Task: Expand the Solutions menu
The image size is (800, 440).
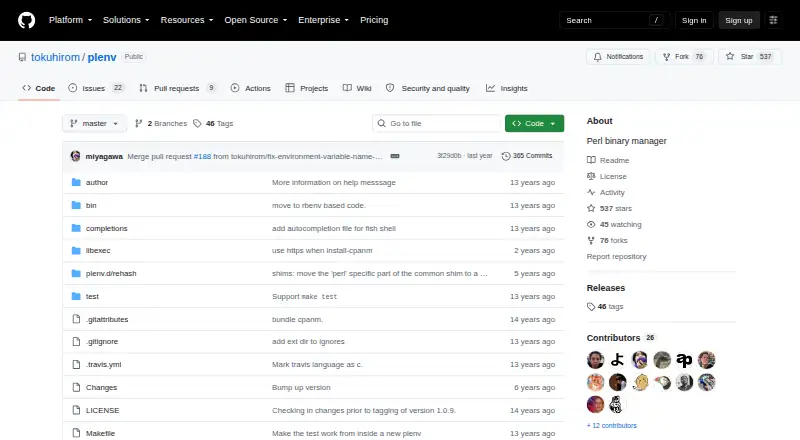Action: (126, 20)
